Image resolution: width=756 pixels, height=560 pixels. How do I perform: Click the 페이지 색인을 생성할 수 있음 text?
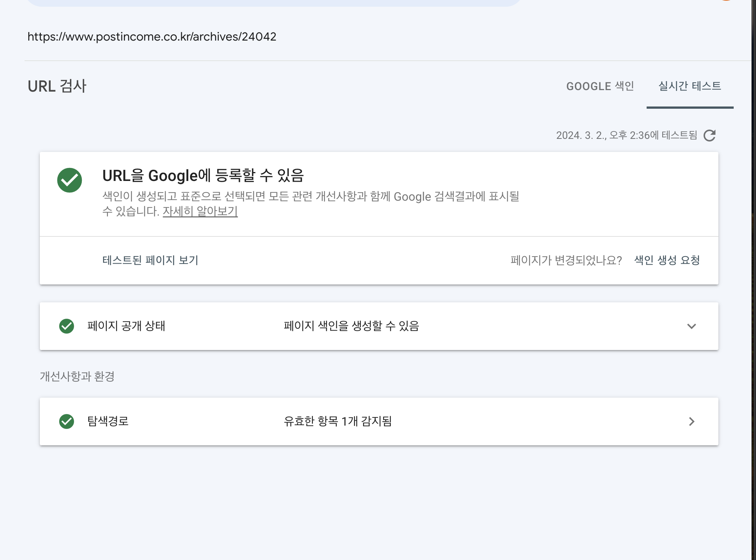point(352,326)
